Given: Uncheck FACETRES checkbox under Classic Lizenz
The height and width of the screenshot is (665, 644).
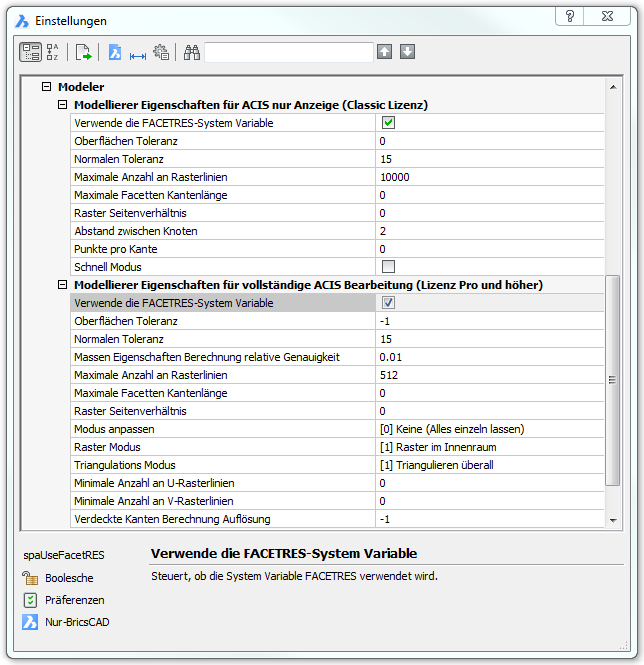Looking at the screenshot, I should (388, 123).
